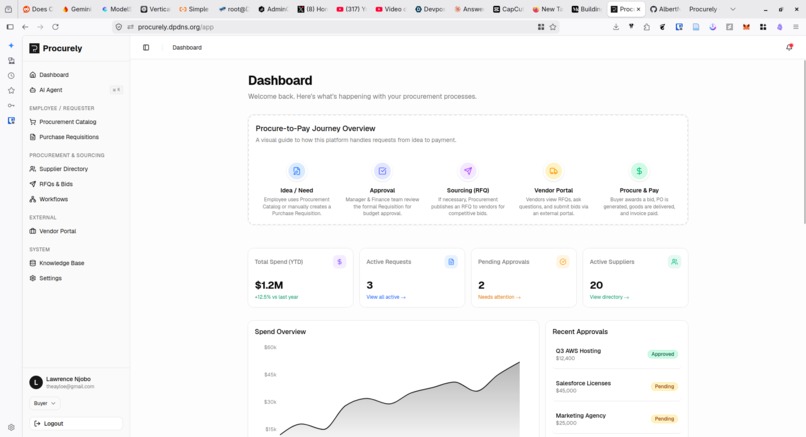Click the Sourcing (RFQ) step icon
806x437 pixels.
click(x=468, y=171)
